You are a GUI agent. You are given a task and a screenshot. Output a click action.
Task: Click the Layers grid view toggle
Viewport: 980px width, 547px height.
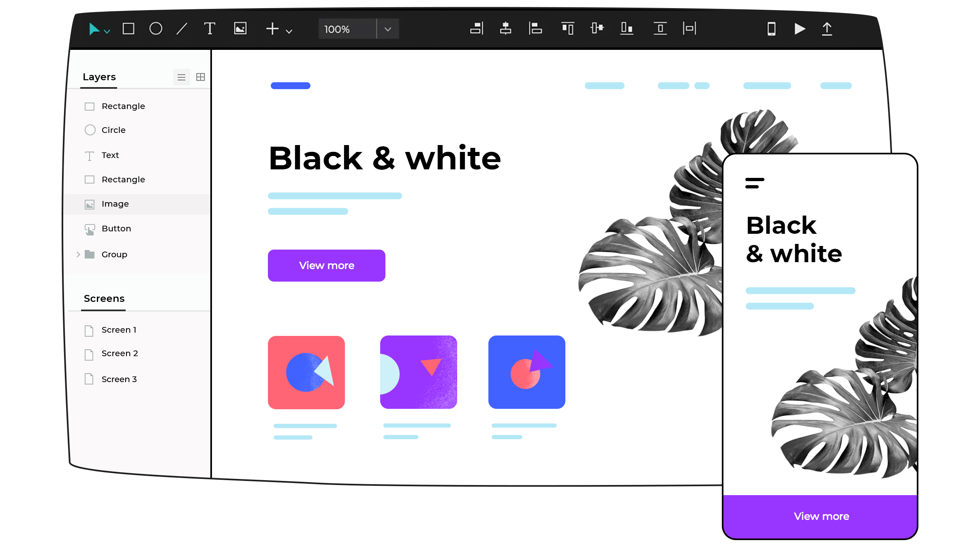point(201,77)
